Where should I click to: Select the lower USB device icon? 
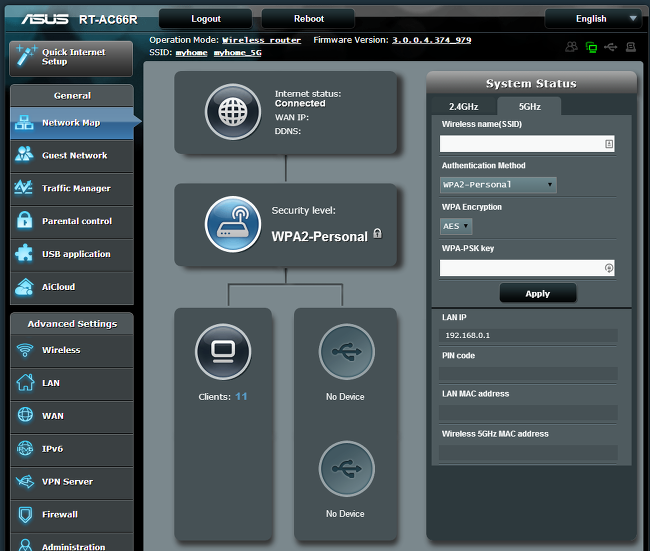347,468
